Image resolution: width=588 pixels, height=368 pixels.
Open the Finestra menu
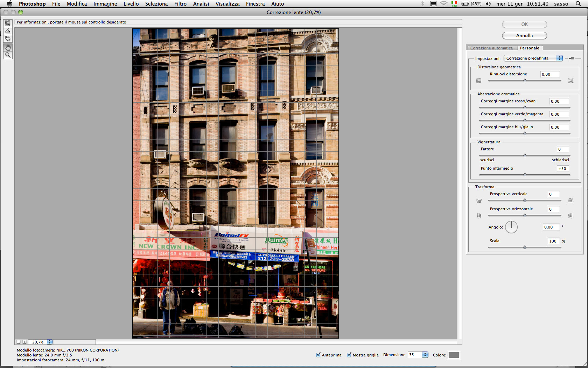point(255,4)
